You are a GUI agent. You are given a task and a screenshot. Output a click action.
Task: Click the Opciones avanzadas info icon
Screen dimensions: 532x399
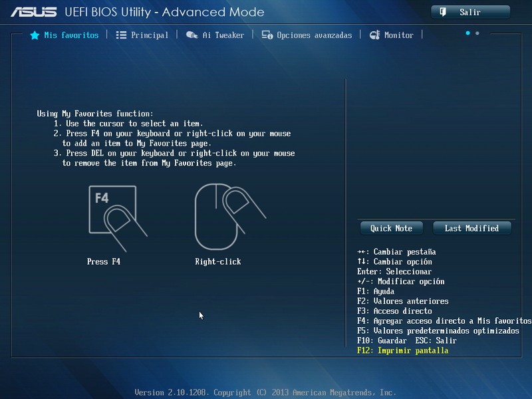point(267,35)
